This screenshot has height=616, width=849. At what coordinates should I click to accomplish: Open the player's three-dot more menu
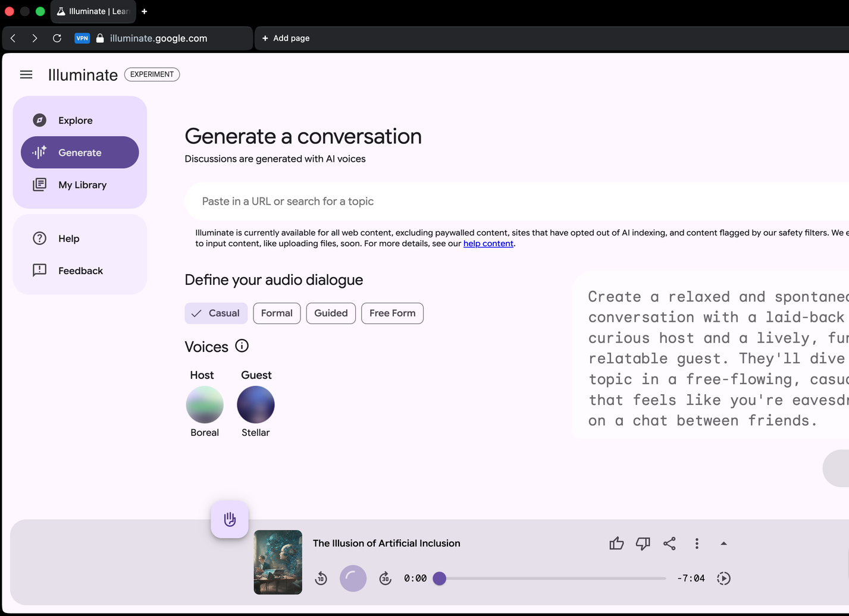pyautogui.click(x=697, y=543)
